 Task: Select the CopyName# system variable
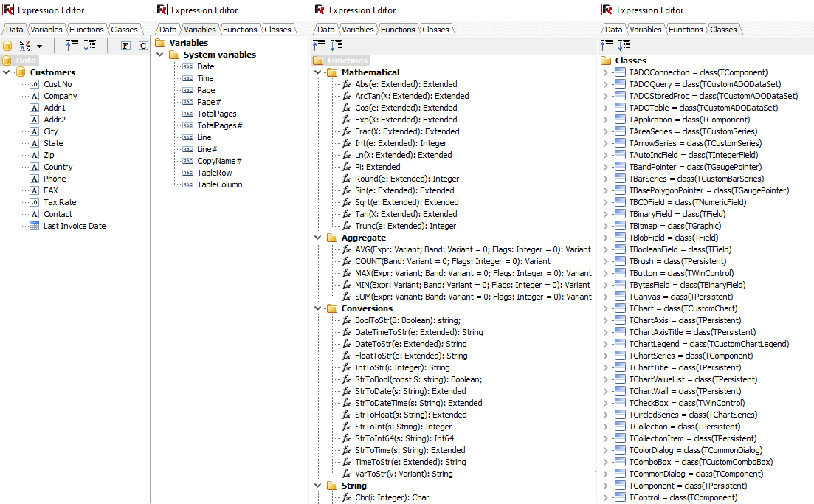(220, 161)
